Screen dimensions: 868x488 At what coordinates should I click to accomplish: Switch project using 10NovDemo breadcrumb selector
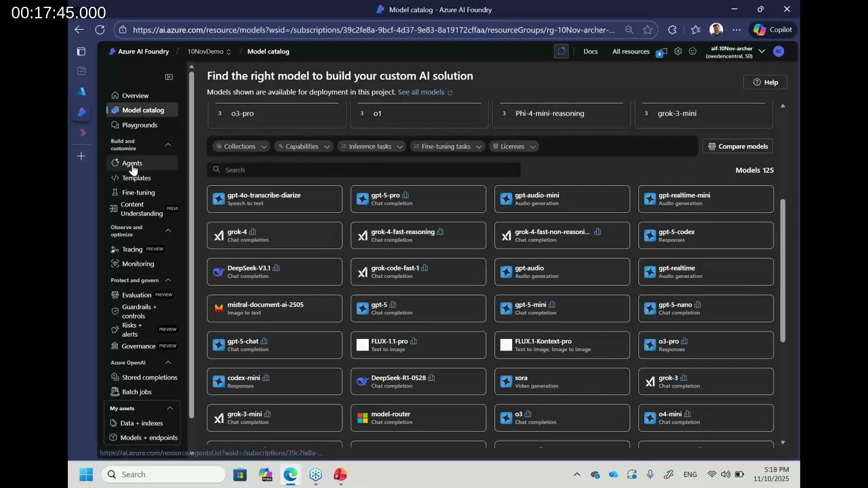click(210, 52)
